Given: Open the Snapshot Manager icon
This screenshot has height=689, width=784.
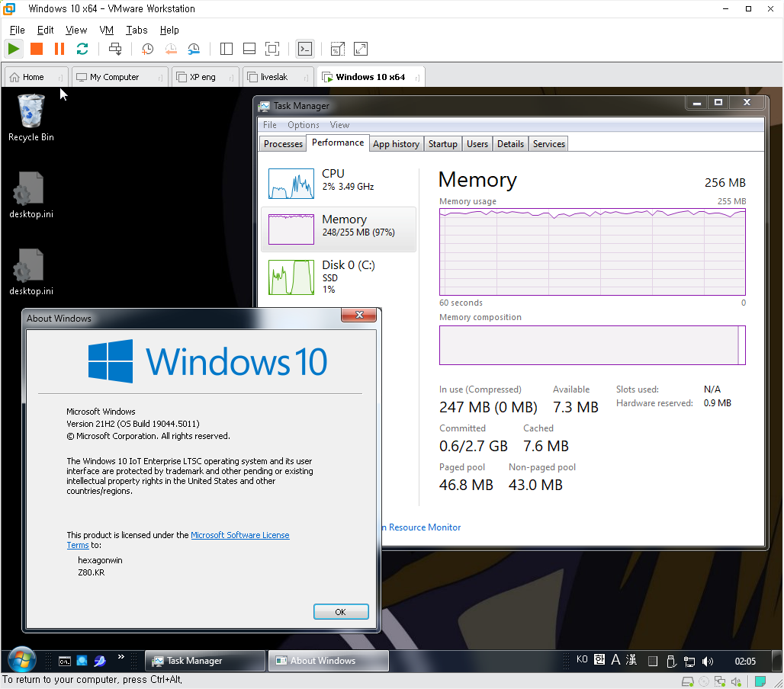Looking at the screenshot, I should coord(194,49).
